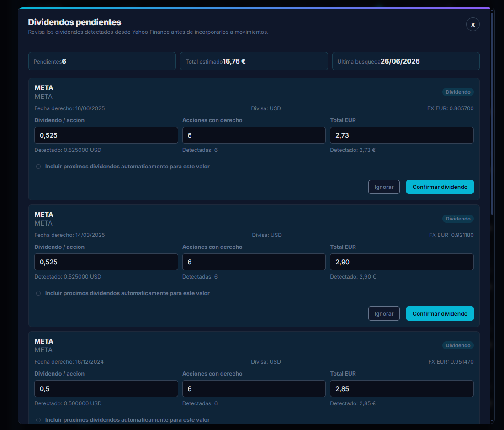Confirm the META dividend dated 14/03/2025

pos(440,314)
